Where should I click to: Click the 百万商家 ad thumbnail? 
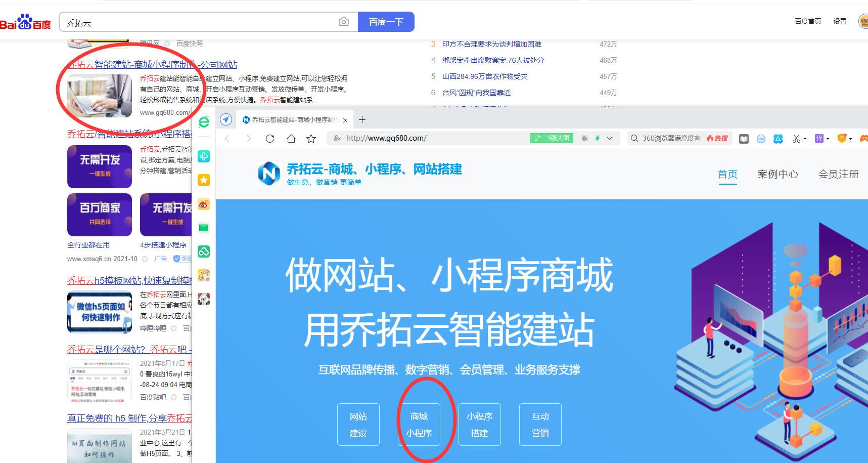point(100,215)
